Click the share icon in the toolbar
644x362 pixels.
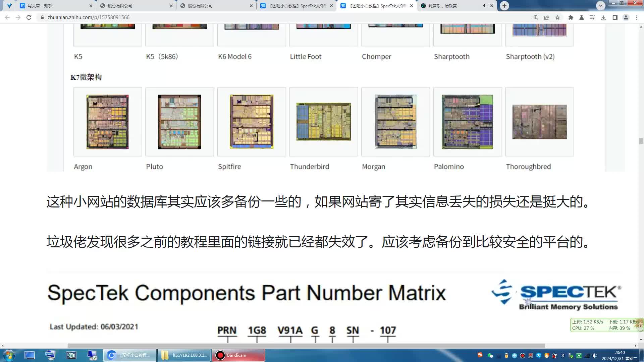[546, 17]
